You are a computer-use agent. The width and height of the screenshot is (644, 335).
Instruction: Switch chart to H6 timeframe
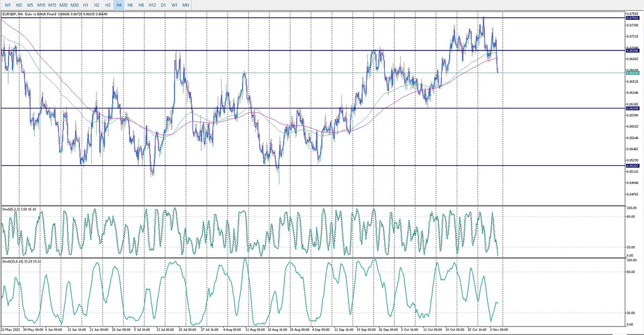tap(130, 4)
